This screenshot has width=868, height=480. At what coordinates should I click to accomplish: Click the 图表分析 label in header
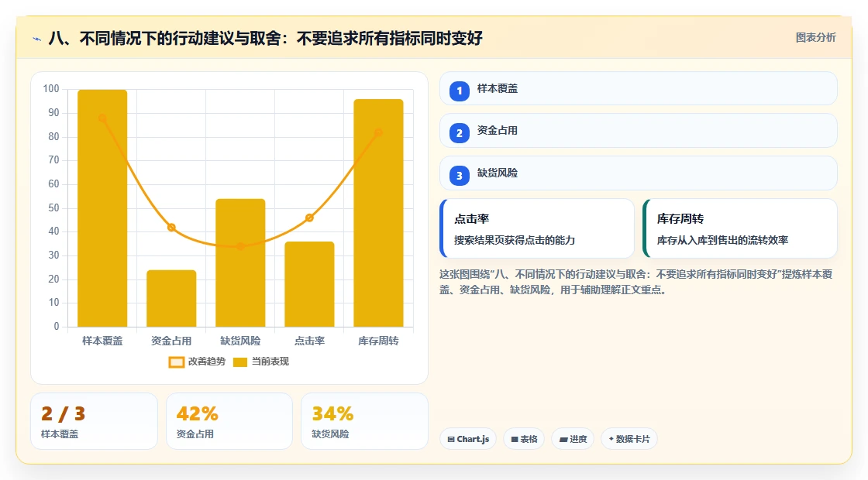815,38
